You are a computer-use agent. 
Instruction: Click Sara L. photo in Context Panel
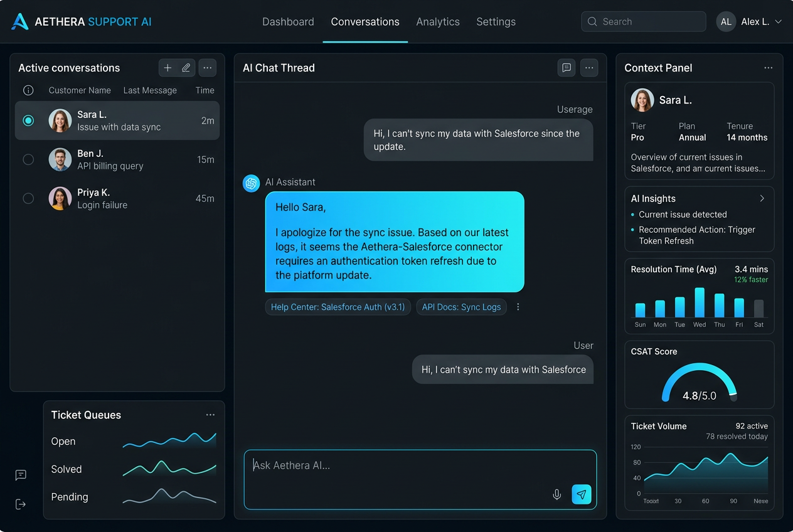click(642, 100)
